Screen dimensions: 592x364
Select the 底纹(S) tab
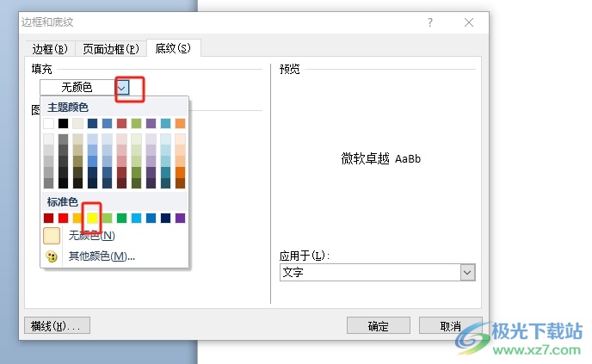point(173,48)
